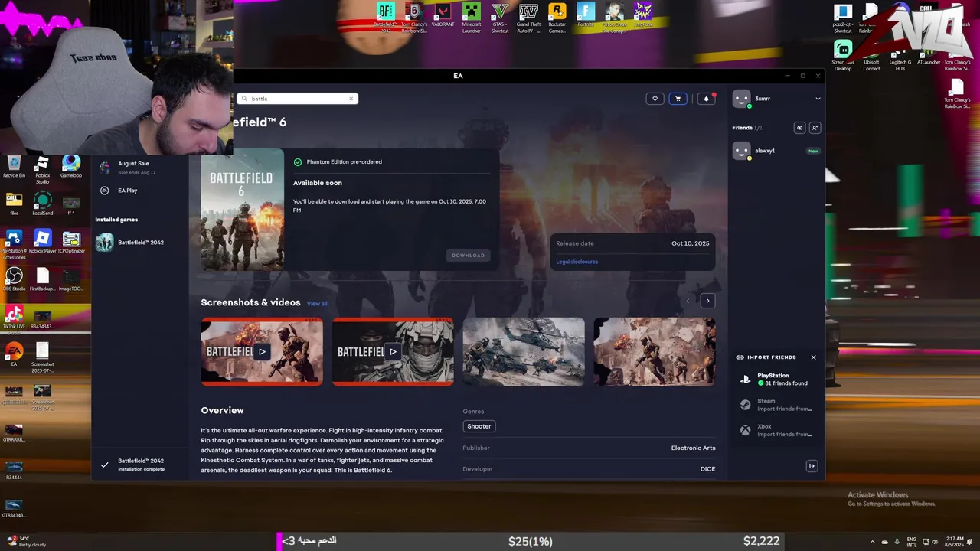Click the Rockstar Games Launcher desktop icon

point(557,17)
